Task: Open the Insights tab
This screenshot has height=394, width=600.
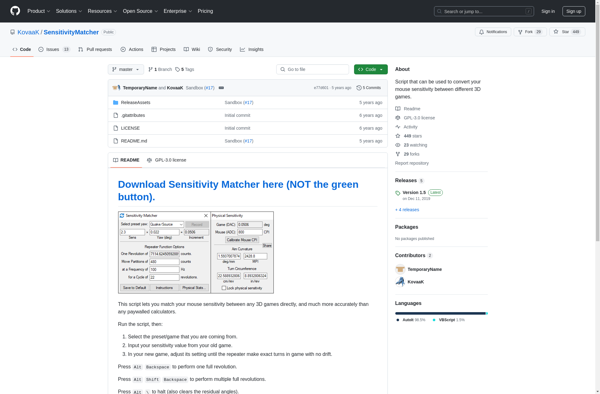Action: [252, 49]
